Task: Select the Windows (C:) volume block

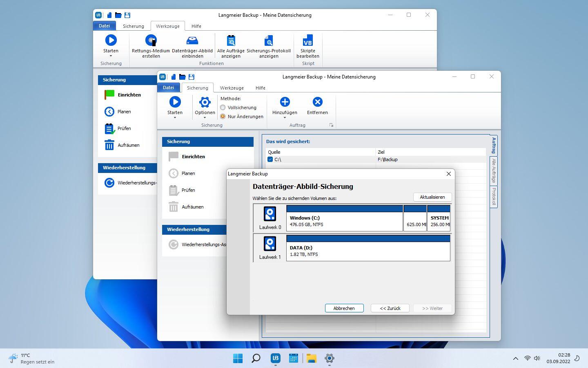Action: [x=344, y=221]
